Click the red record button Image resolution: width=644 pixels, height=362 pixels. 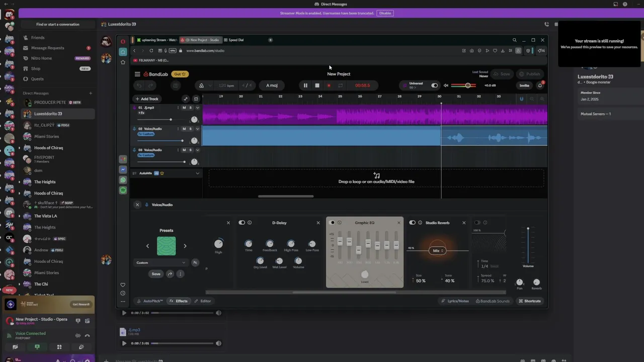[x=329, y=85]
